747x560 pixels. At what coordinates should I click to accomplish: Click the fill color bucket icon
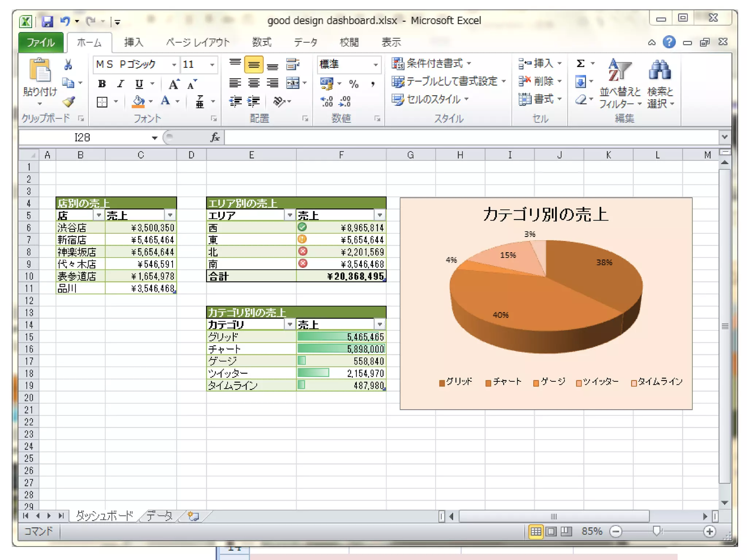pos(138,101)
